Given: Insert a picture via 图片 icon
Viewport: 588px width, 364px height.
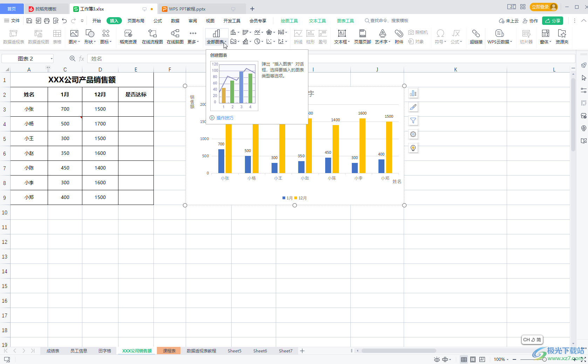Looking at the screenshot, I should point(74,36).
